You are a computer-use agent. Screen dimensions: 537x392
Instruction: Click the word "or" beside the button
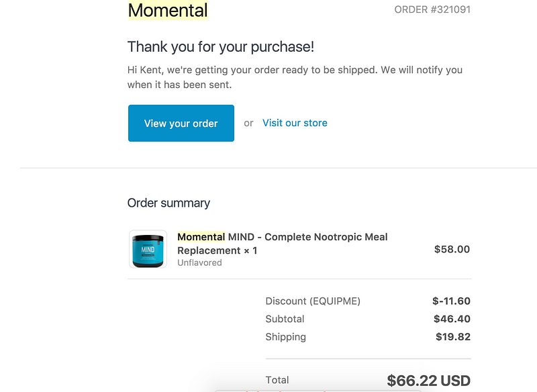coord(248,123)
